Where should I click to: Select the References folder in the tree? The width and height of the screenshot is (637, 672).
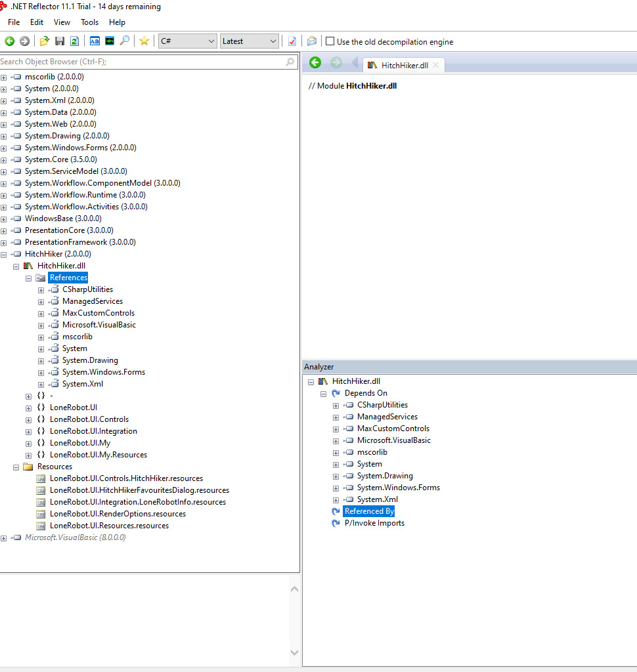click(x=68, y=278)
